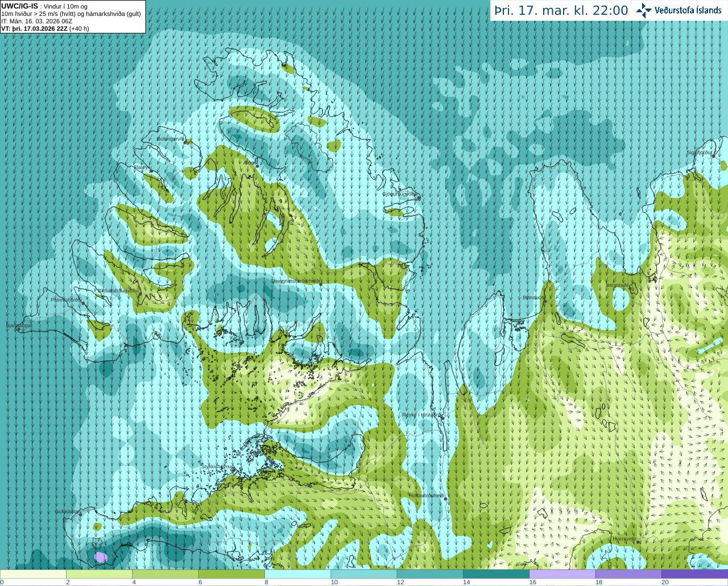The image size is (728, 586).
Task: Click the legend scale value 10
Action: coord(334,582)
